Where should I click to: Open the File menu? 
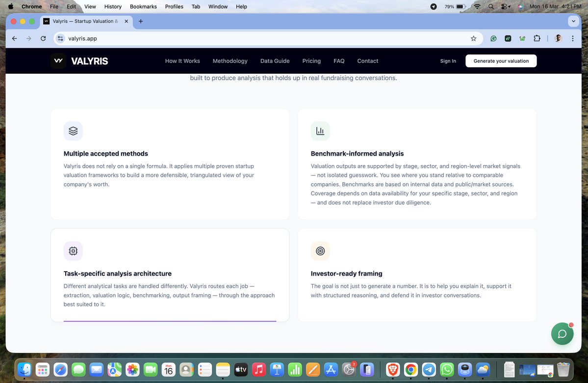54,6
